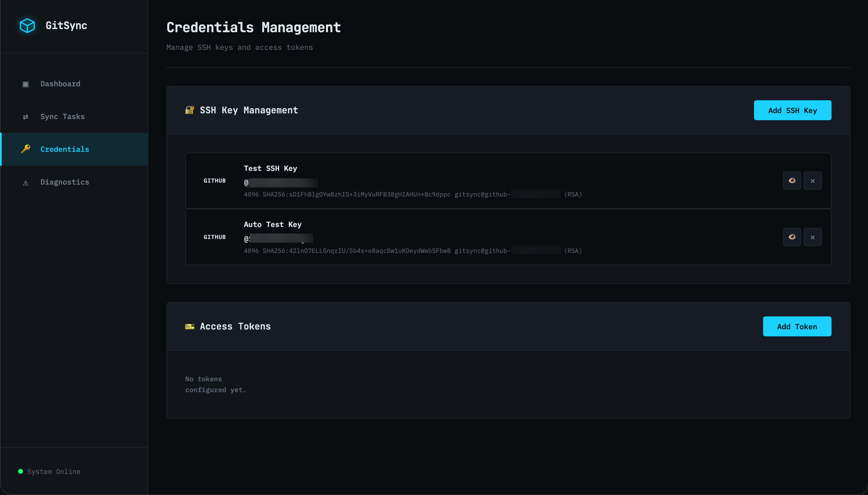The image size is (868, 495).
Task: Delete the Auto Test Key with X
Action: 812,237
